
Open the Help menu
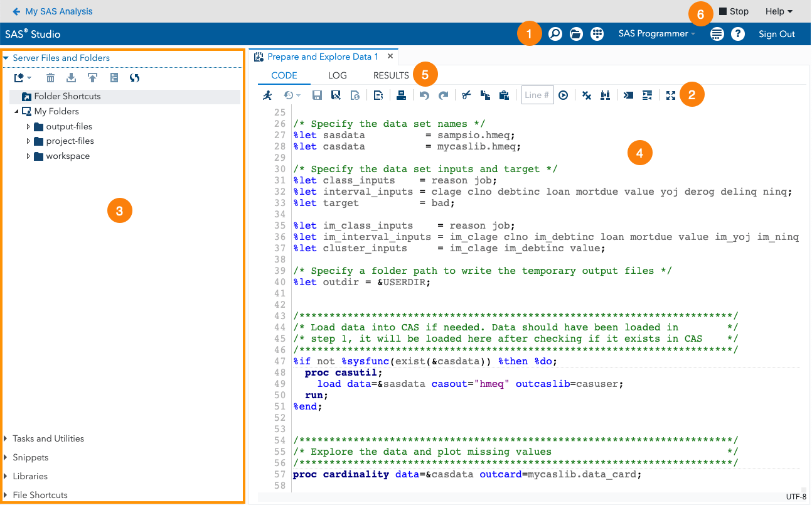779,11
